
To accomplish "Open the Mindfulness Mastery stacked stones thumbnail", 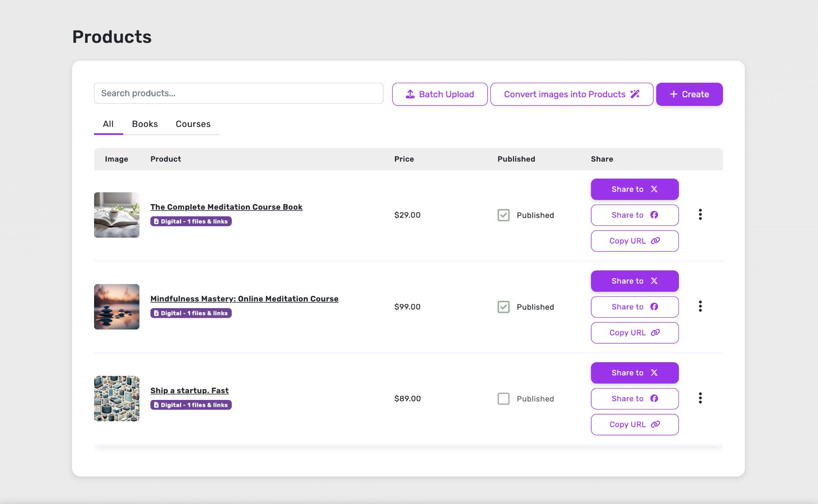I will 117,307.
